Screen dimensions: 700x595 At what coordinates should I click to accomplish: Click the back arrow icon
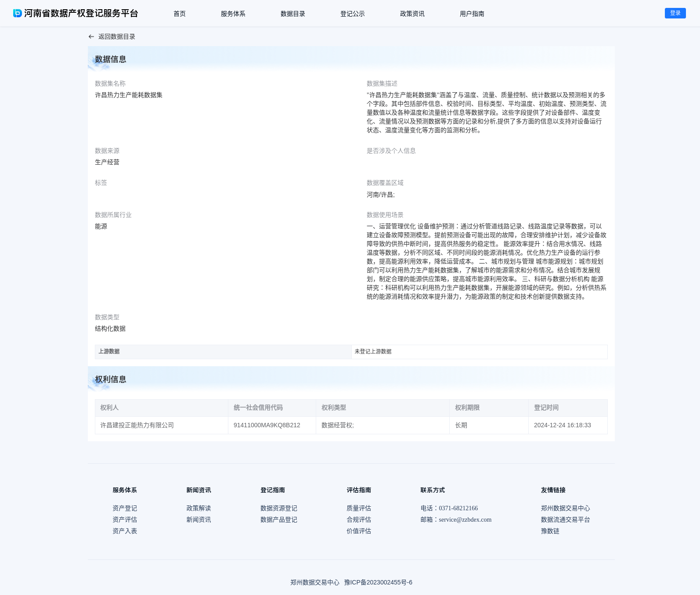pyautogui.click(x=91, y=37)
